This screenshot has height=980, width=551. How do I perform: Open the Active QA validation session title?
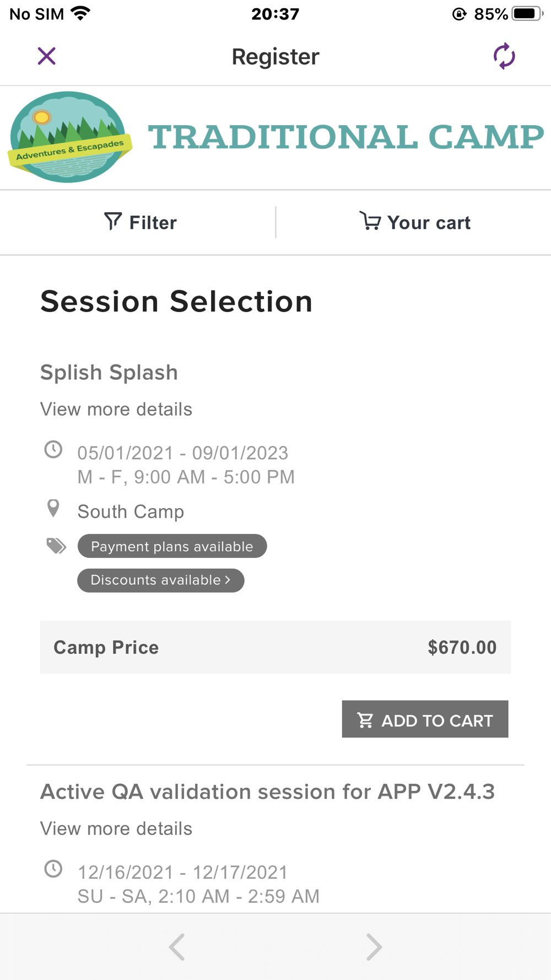(267, 792)
